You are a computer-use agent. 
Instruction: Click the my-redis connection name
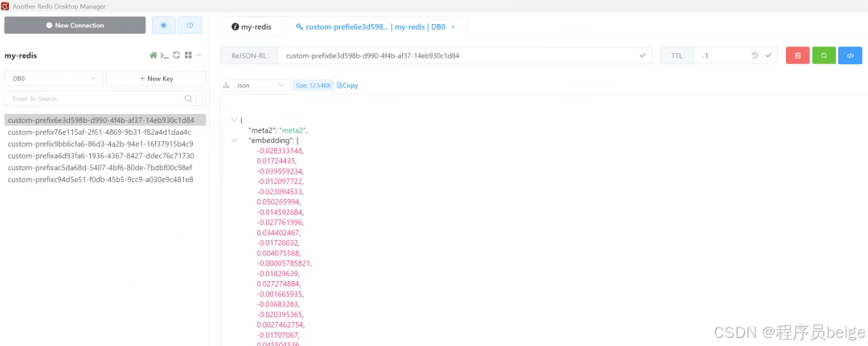point(20,55)
